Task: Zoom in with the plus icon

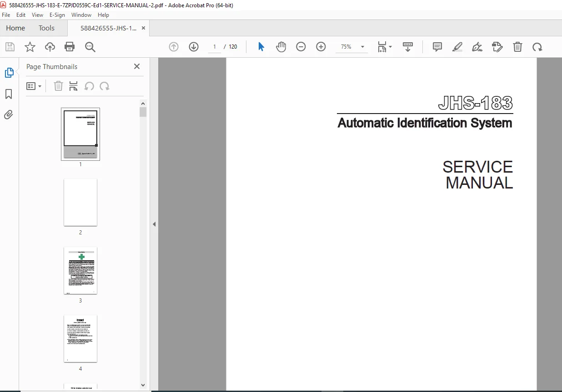Action: [x=321, y=47]
